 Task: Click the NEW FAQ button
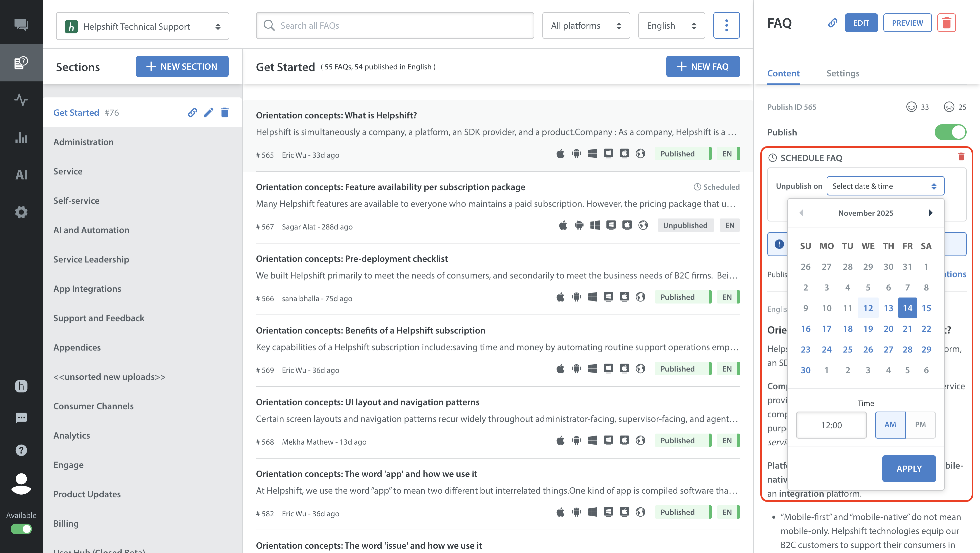(x=703, y=67)
